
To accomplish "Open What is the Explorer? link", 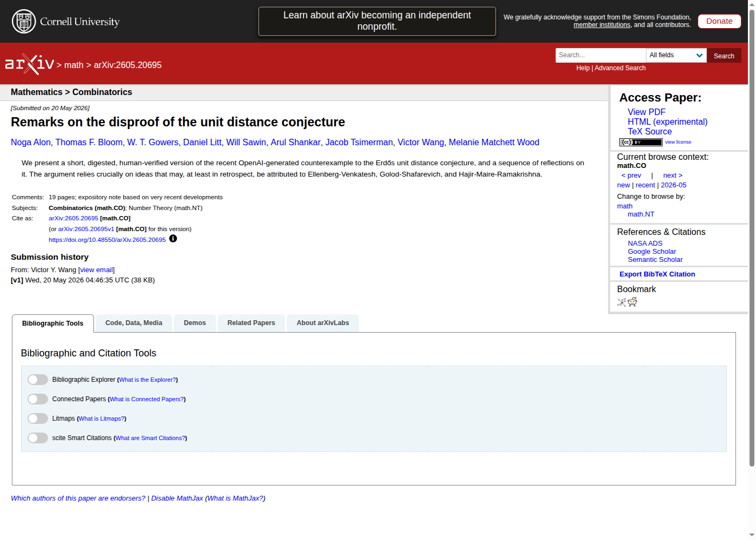I will coord(147,380).
